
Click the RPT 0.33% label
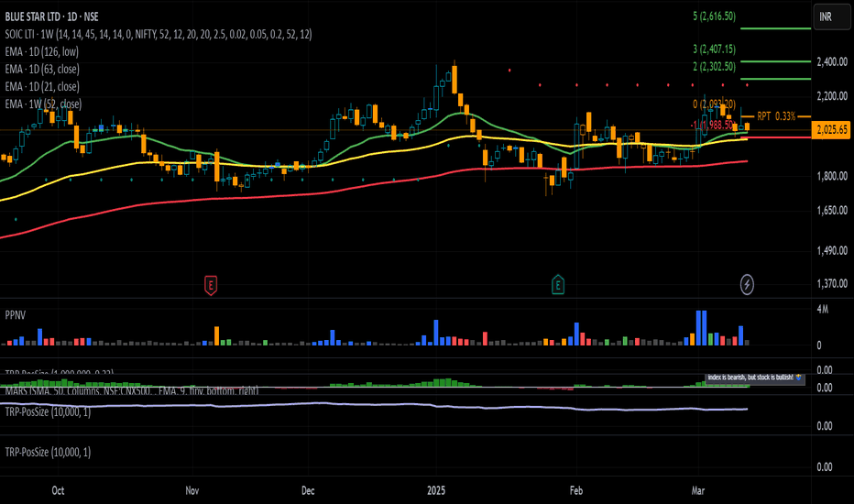click(x=776, y=116)
